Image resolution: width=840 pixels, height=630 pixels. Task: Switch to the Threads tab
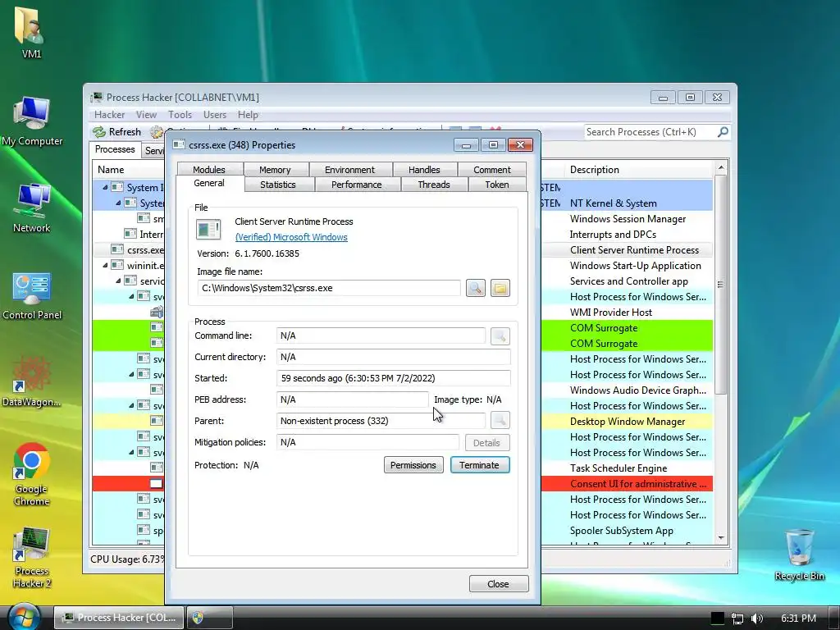[x=434, y=185]
